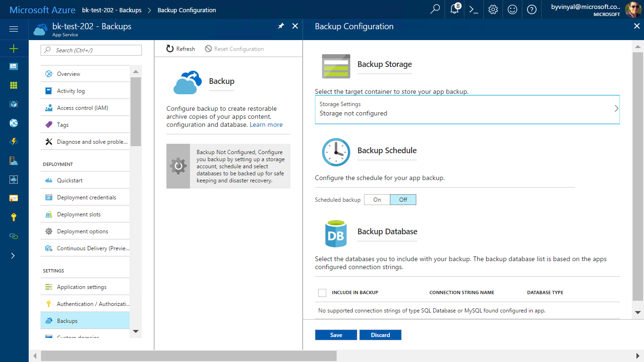This screenshot has height=362, width=644.
Task: Follow the Learn more link
Action: click(x=266, y=125)
